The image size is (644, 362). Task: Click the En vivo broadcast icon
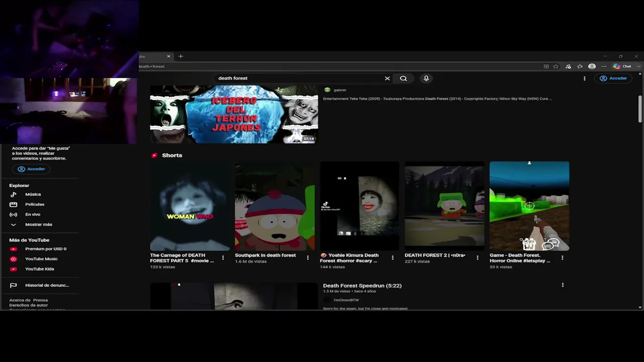pyautogui.click(x=14, y=215)
